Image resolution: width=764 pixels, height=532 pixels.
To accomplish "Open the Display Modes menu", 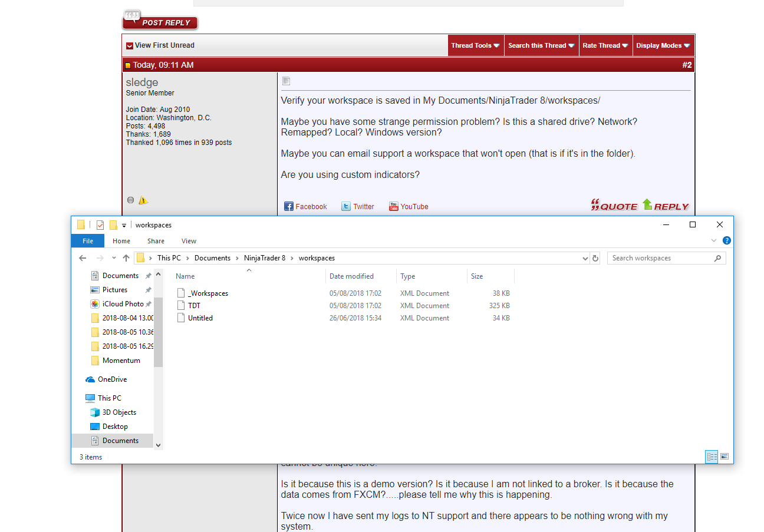I will point(663,45).
